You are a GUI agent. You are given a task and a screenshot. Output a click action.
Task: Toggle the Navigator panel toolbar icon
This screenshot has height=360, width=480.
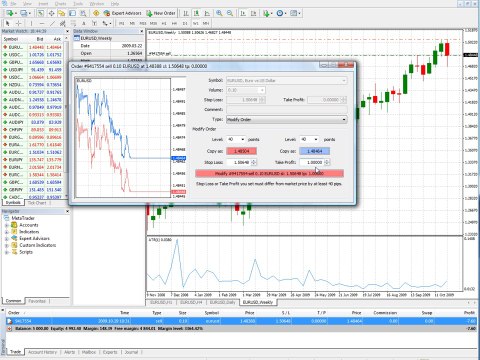point(62,13)
